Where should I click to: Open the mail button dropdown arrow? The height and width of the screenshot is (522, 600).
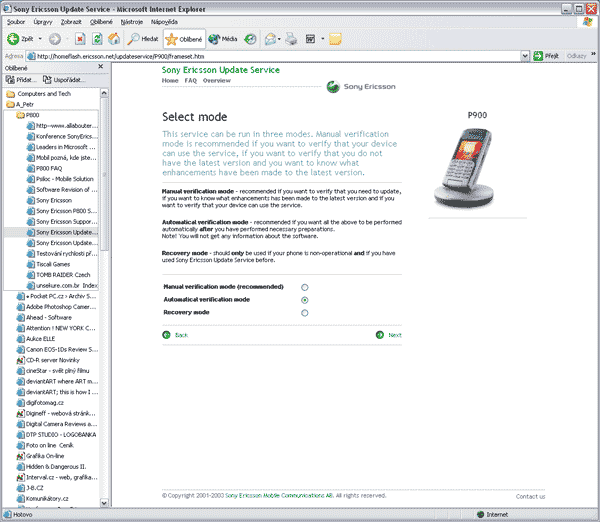[279, 39]
